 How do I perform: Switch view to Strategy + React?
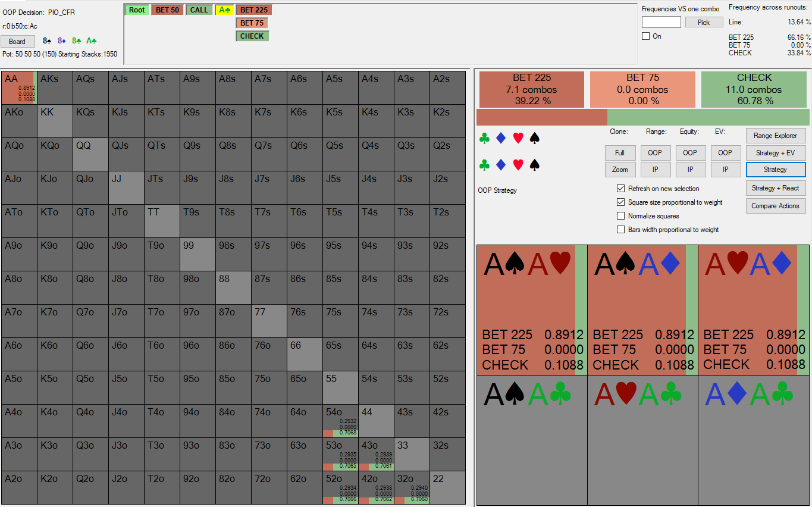[x=776, y=188]
